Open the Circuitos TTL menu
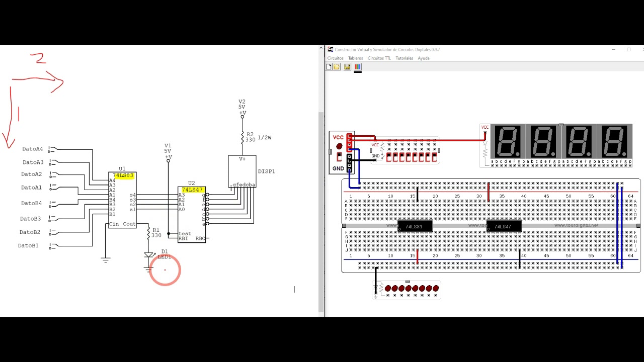The height and width of the screenshot is (362, 644). coord(379,58)
